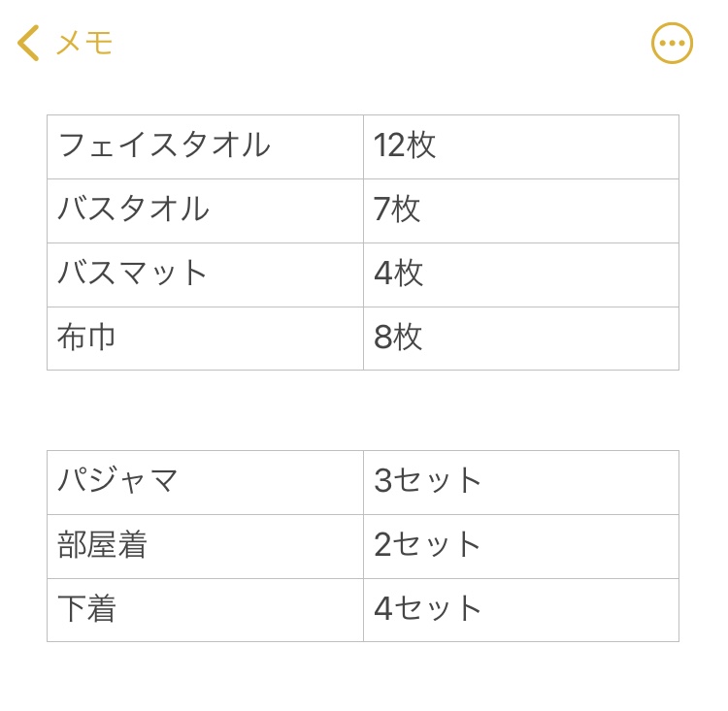Tap blank area above the first table

click(363, 95)
